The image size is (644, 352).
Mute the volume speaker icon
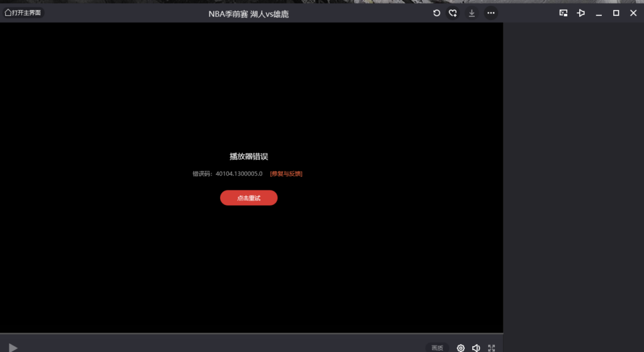click(x=476, y=348)
